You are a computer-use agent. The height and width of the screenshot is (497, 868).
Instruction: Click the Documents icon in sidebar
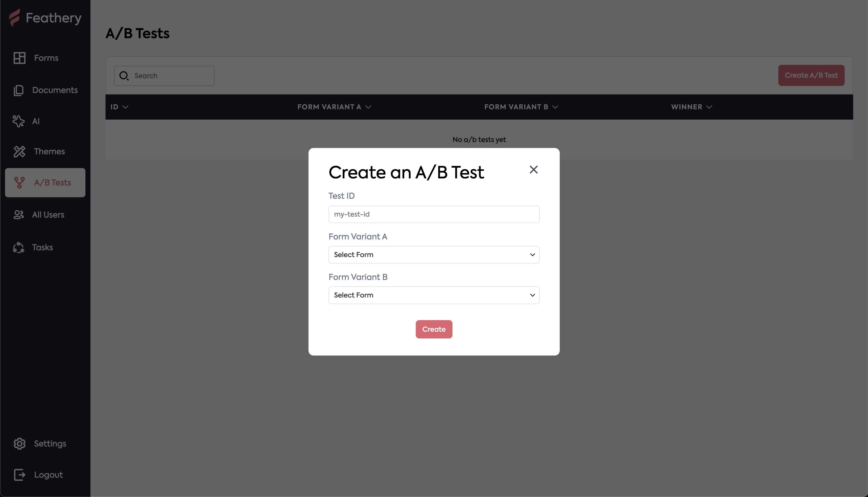pos(18,90)
